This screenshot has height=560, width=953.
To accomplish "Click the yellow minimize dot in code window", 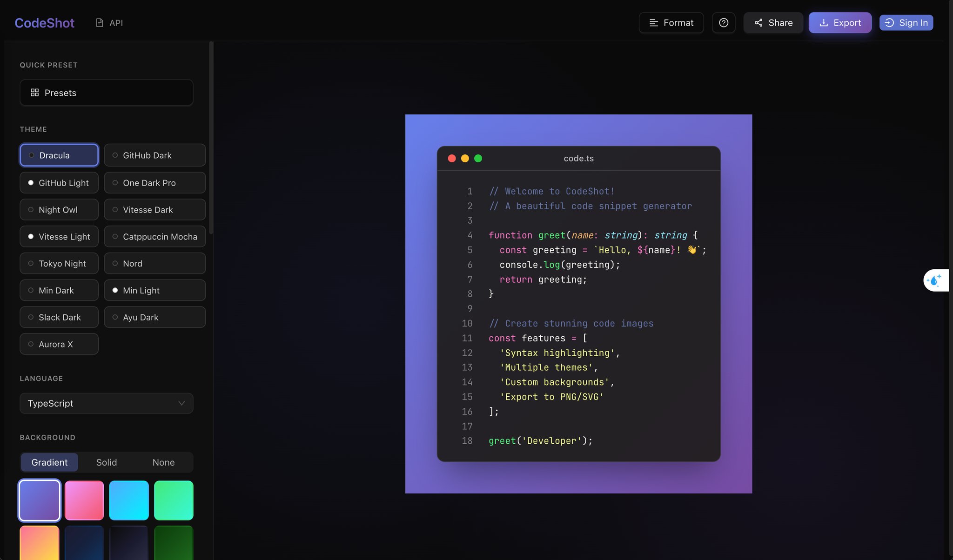I will click(465, 158).
